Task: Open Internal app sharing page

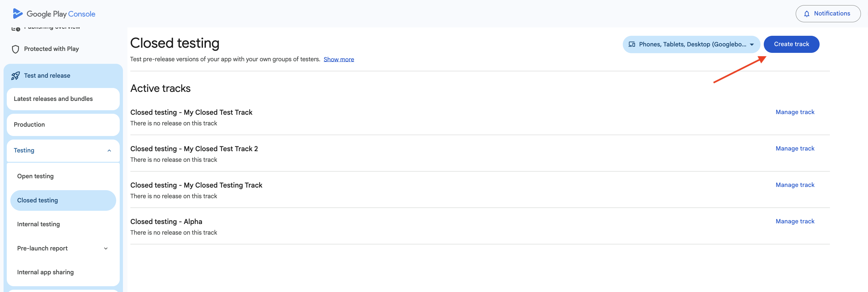Action: click(63, 272)
